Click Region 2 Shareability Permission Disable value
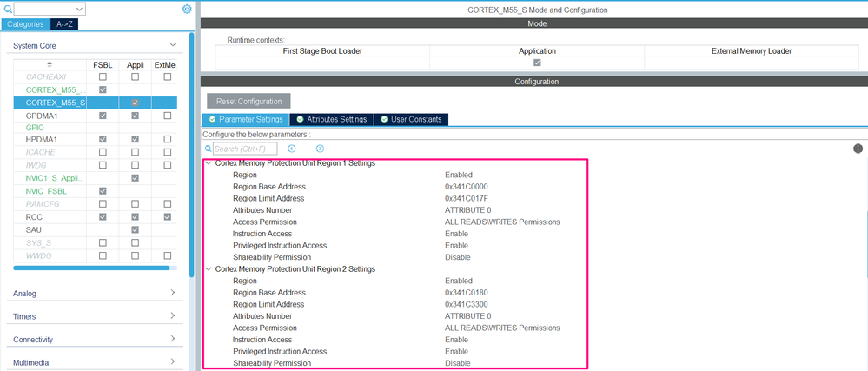 pyautogui.click(x=458, y=363)
